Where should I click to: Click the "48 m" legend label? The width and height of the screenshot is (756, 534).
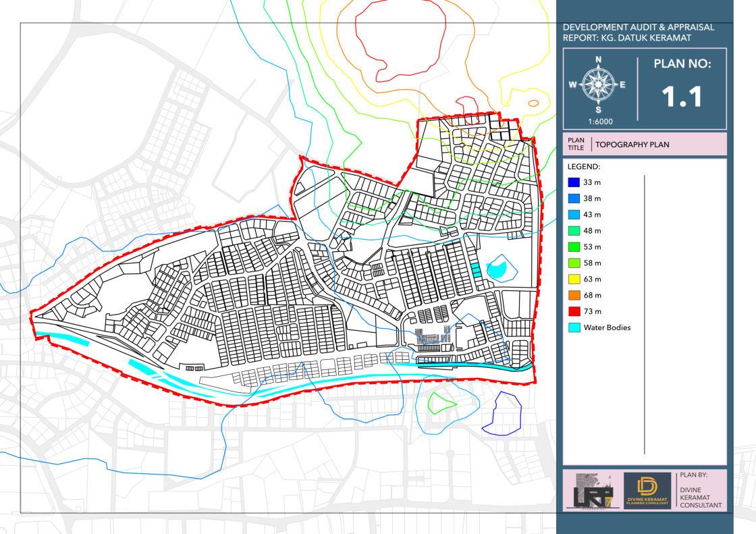(x=592, y=231)
